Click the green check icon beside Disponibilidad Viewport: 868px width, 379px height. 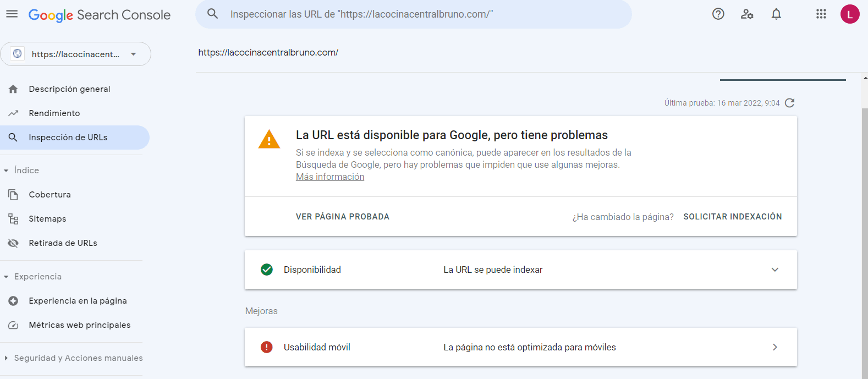(267, 270)
